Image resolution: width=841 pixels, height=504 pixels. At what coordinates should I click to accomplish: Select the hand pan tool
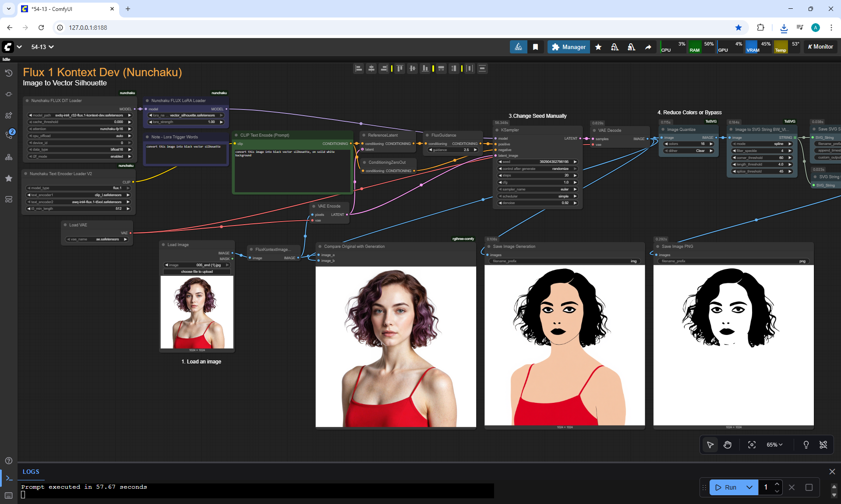(x=728, y=445)
